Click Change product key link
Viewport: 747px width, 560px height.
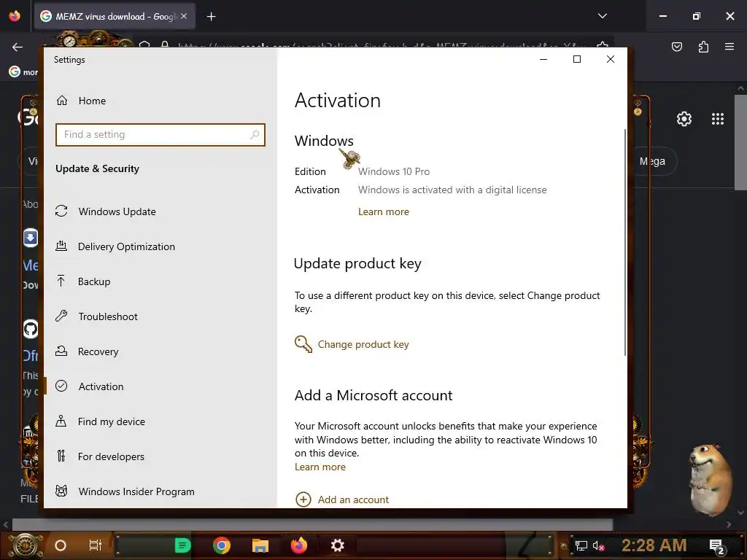coord(363,344)
